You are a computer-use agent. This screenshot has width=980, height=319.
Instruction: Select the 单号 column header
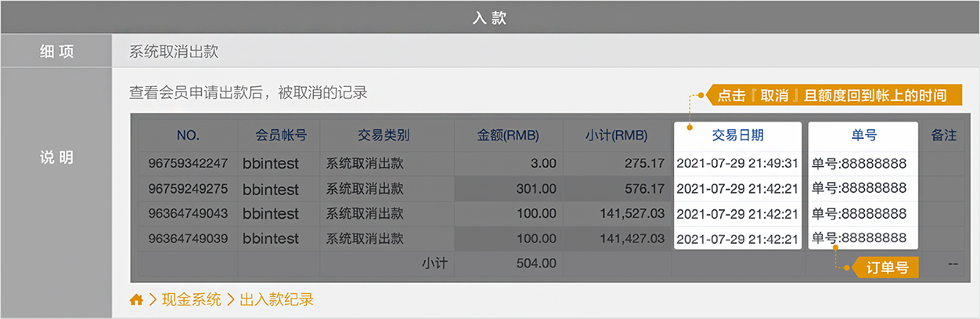point(863,135)
